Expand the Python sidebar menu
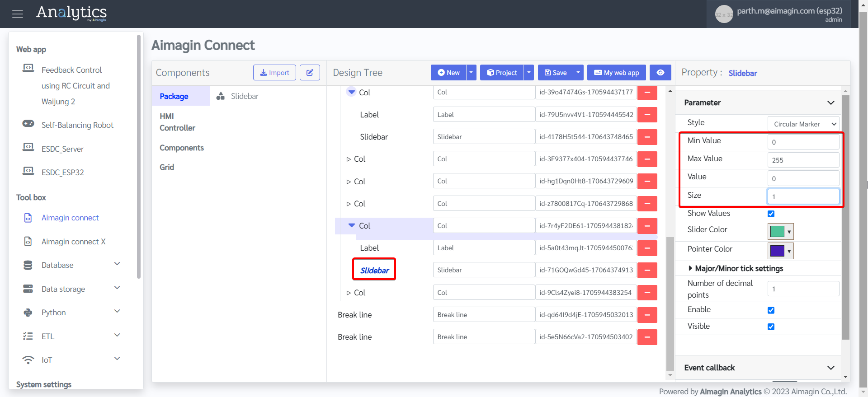Screen dimensions: 868x397 tap(117, 311)
